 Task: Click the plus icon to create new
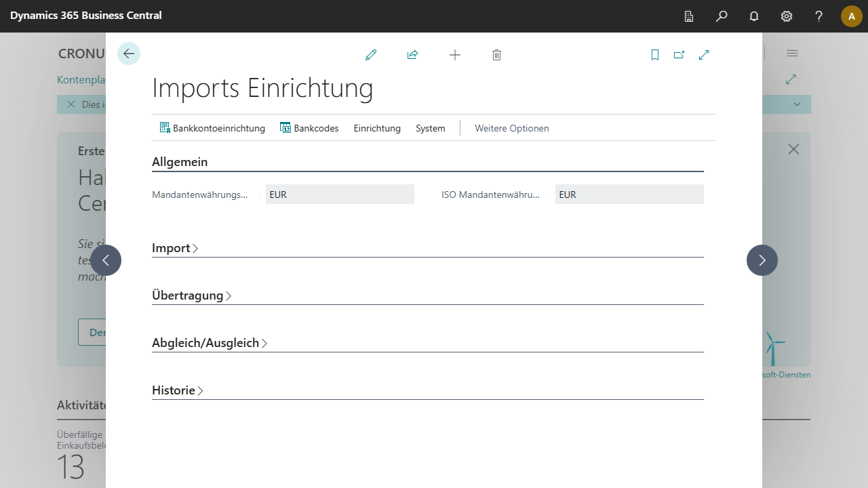[x=455, y=55]
